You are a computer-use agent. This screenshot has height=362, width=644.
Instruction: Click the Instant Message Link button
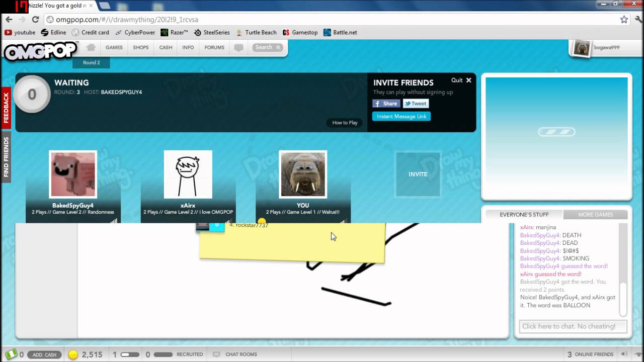(401, 116)
